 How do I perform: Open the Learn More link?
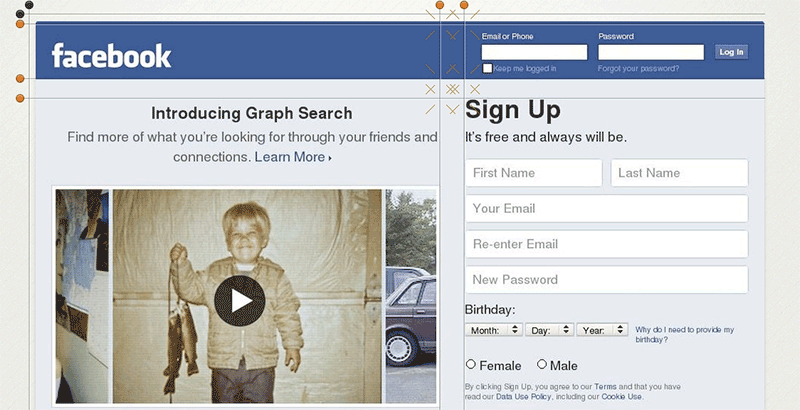tap(293, 157)
